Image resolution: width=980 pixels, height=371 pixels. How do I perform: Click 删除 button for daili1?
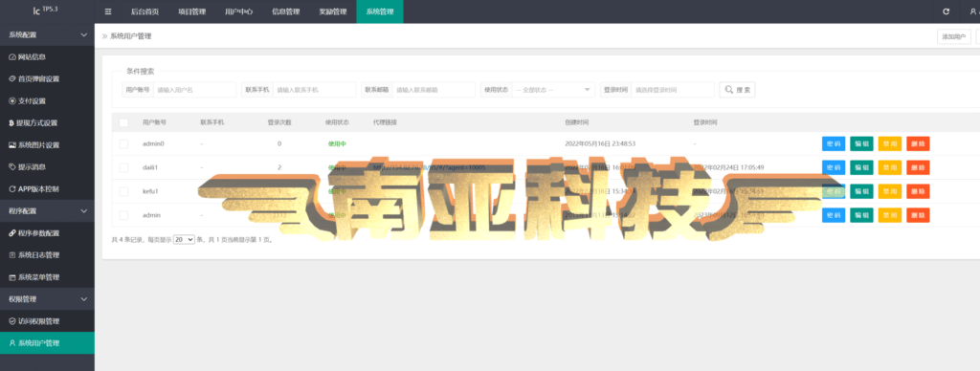[918, 167]
